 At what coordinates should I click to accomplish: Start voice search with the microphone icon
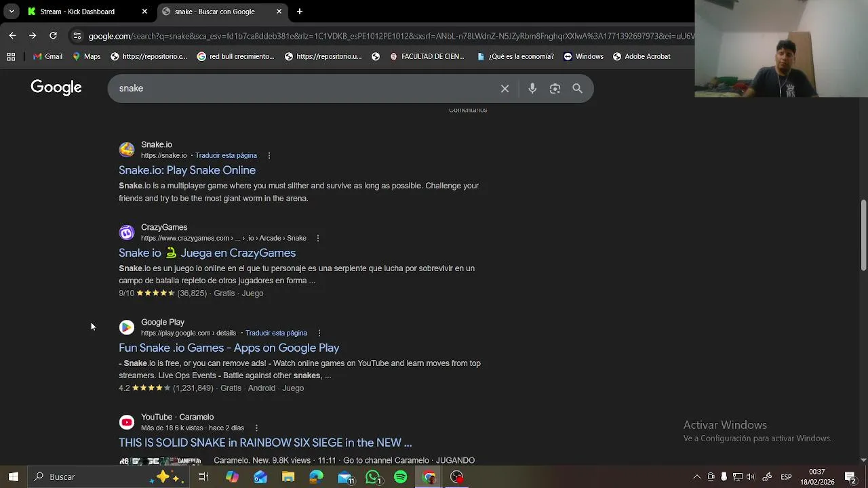point(532,89)
